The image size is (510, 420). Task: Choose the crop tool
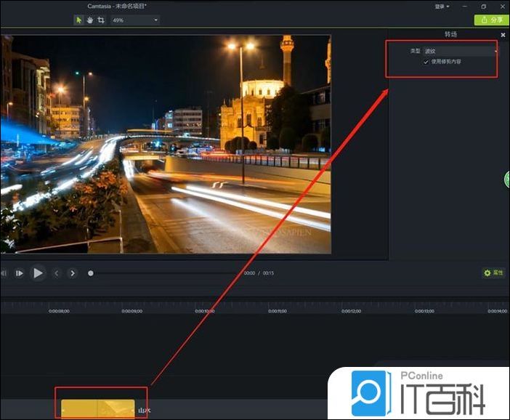[100, 20]
